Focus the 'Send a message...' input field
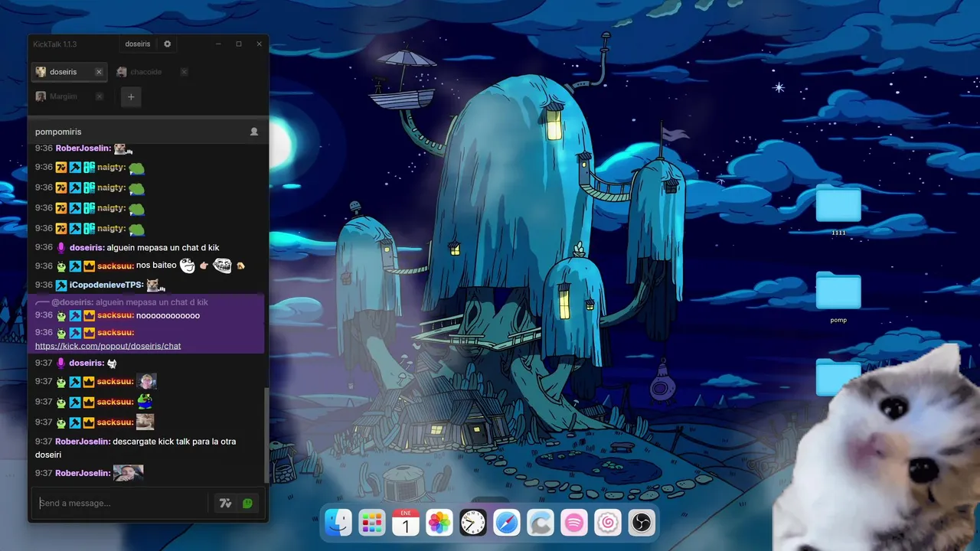This screenshot has height=551, width=980. click(122, 503)
